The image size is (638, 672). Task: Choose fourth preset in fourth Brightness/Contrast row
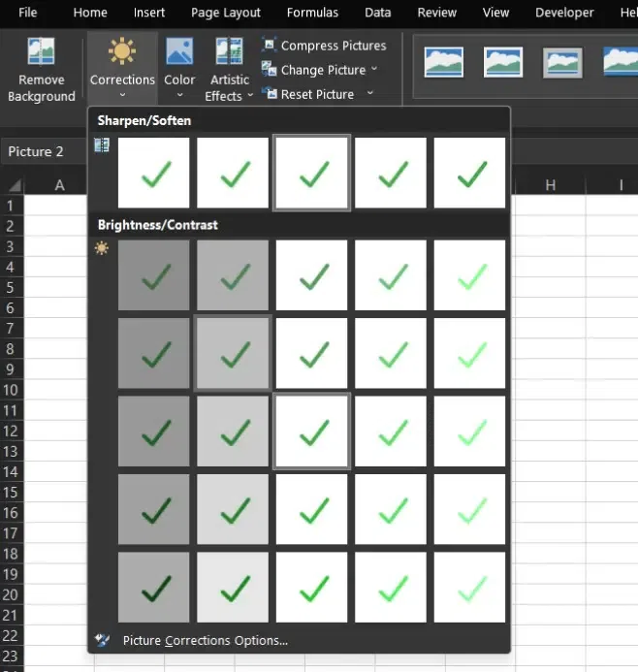391,509
